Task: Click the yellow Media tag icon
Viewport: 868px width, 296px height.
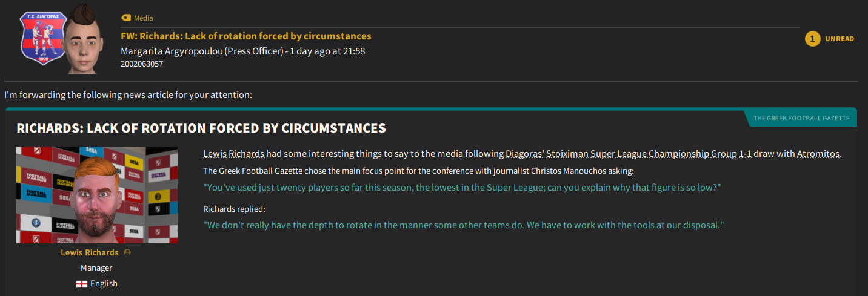Action: (x=126, y=18)
